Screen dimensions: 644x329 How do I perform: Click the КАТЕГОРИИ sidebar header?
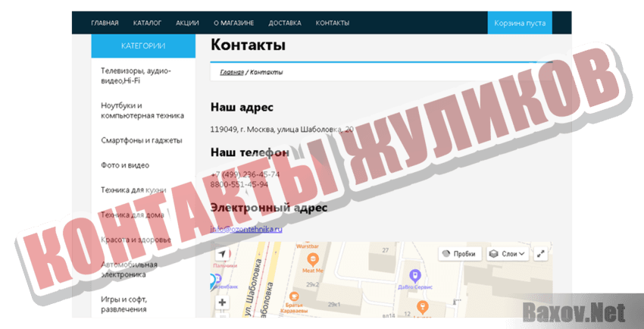click(143, 46)
